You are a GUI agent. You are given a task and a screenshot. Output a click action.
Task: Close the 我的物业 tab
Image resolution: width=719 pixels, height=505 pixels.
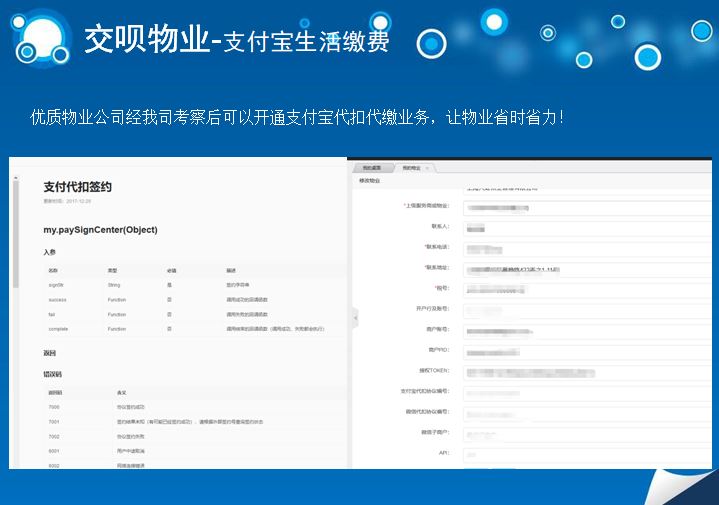coord(427,168)
